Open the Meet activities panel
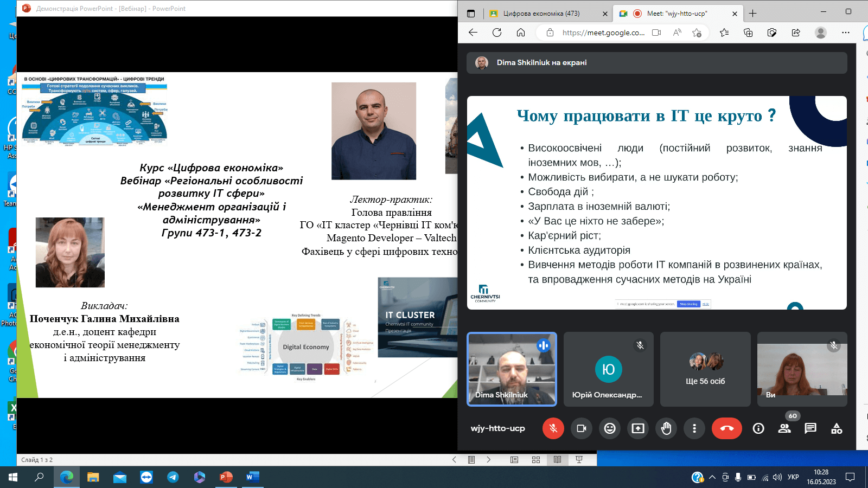The height and width of the screenshot is (488, 868). pos(837,428)
